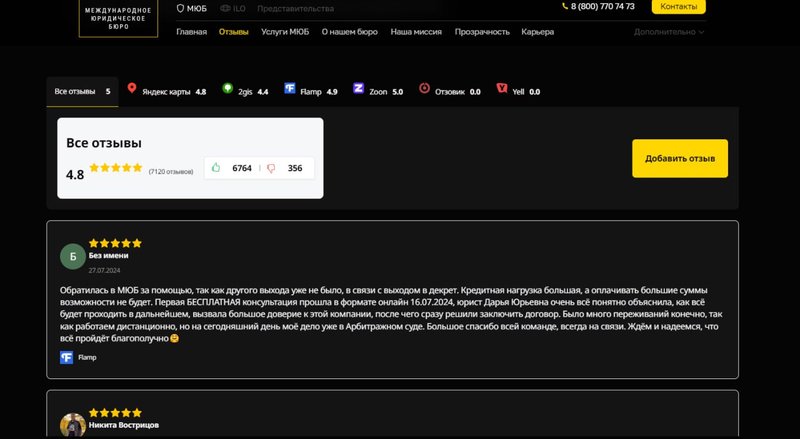Click the Отзовик red circle icon

[x=424, y=88]
